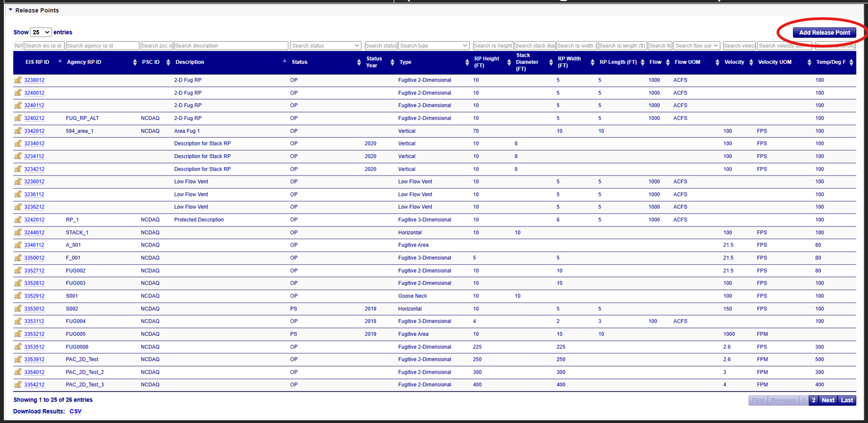Open release point 3352812 link

click(x=34, y=283)
